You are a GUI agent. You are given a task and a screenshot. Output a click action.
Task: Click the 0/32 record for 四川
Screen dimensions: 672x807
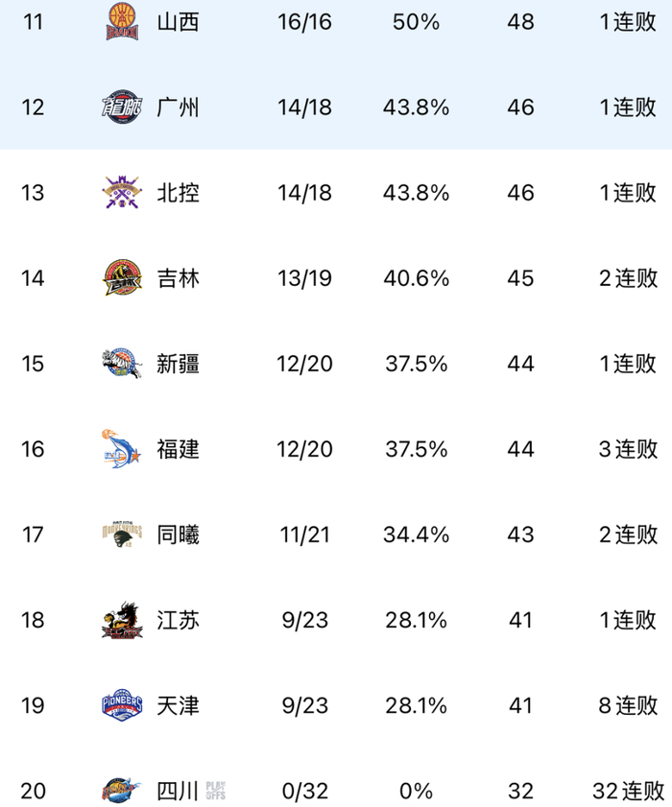tap(305, 791)
